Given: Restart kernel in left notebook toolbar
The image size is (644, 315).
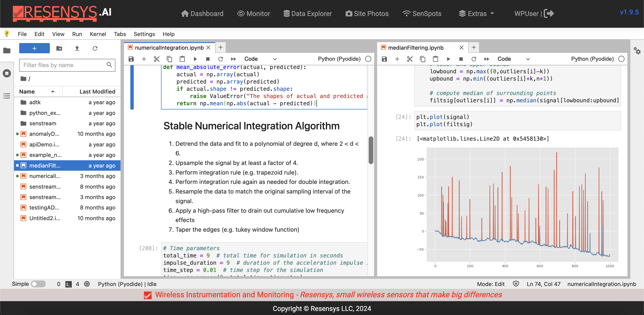Looking at the screenshot, I should point(220,59).
